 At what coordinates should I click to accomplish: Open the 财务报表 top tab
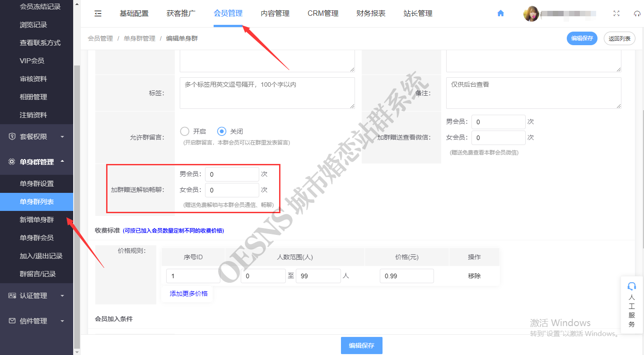pos(371,14)
